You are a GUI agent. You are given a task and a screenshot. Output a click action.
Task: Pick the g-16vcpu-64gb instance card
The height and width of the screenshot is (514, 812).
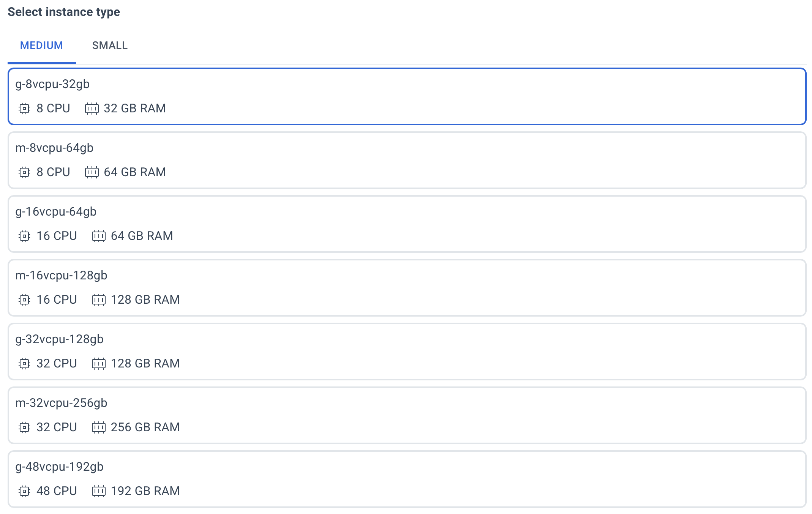pyautogui.click(x=406, y=224)
